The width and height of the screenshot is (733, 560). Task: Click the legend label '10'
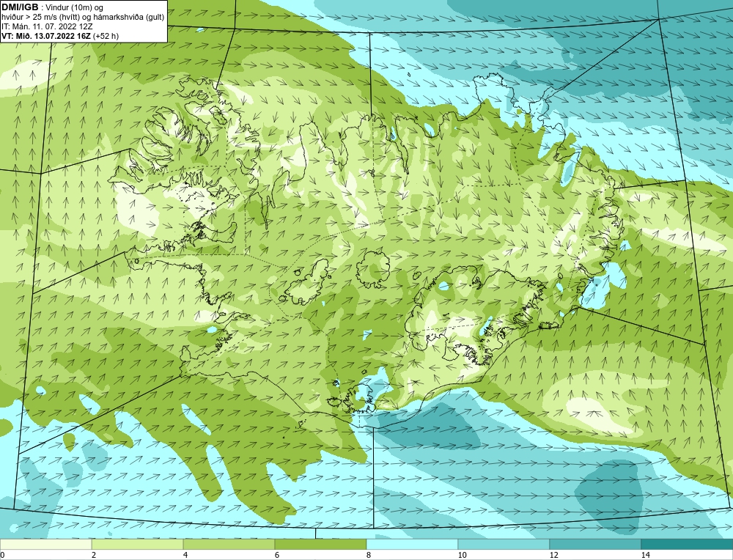462,555
